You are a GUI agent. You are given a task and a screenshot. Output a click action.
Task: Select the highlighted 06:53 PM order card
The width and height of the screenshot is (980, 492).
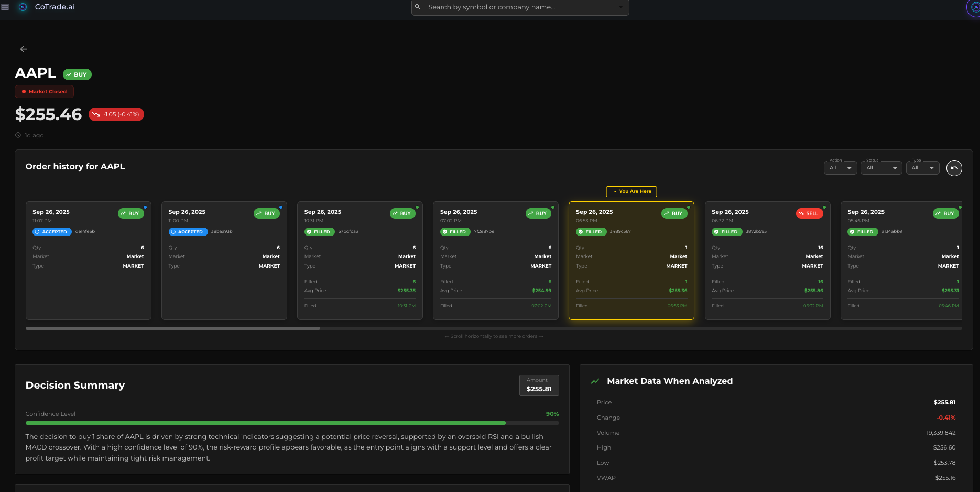pyautogui.click(x=631, y=261)
